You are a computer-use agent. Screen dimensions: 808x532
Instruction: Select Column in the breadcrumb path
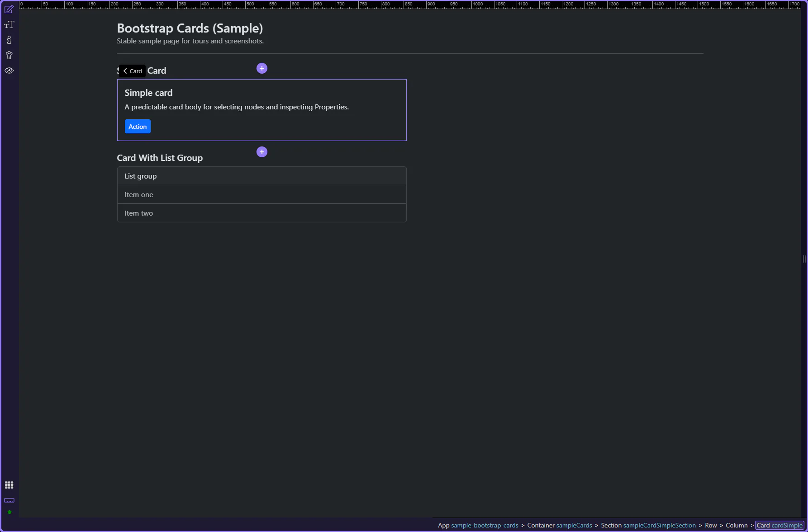(x=737, y=525)
